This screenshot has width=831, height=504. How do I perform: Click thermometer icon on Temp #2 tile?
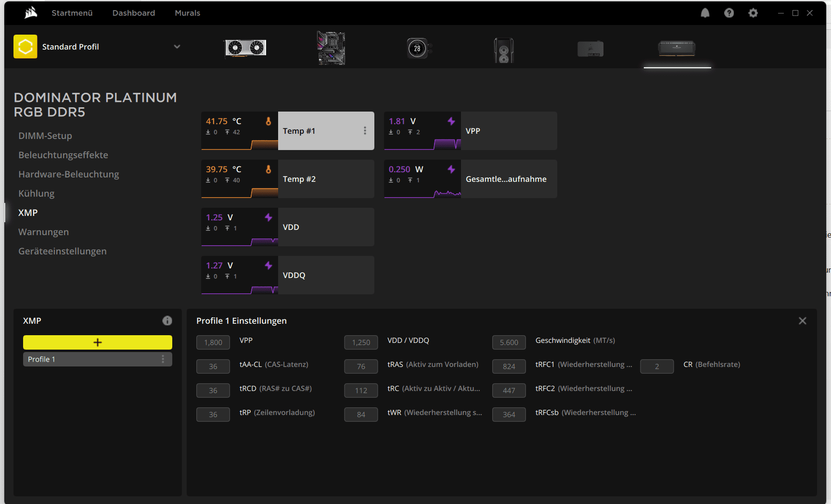coord(268,169)
